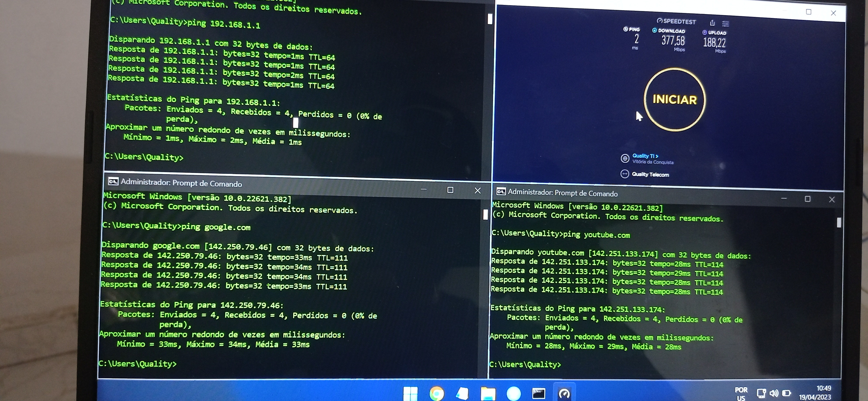Click the scrollbar thumb in youtube ping window
868x401 pixels.
coord(839,223)
